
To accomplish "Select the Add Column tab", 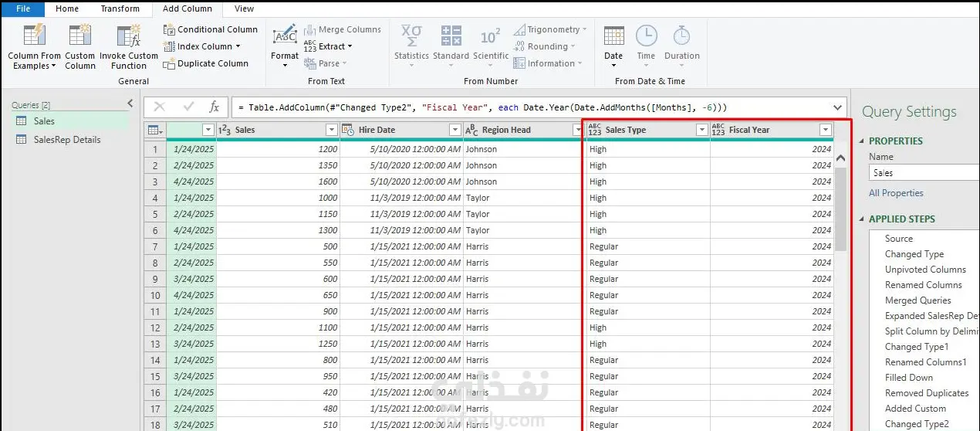I will point(187,8).
